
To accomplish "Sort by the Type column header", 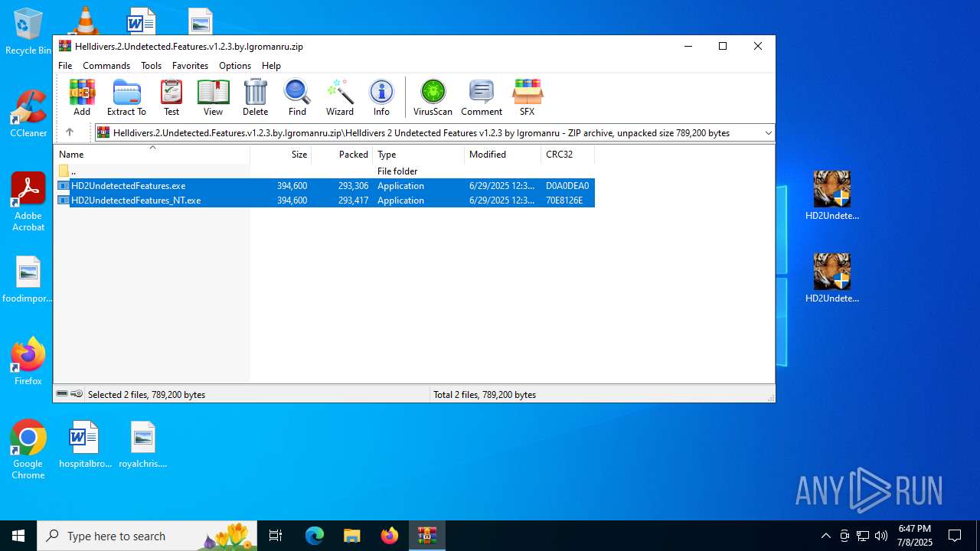I will [419, 154].
